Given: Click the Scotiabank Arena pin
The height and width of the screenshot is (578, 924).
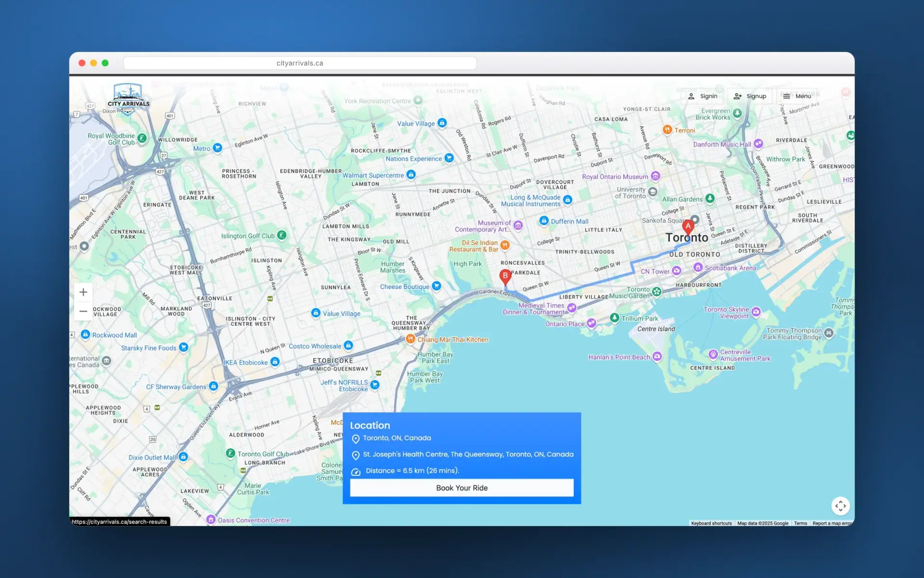Looking at the screenshot, I should 698,267.
